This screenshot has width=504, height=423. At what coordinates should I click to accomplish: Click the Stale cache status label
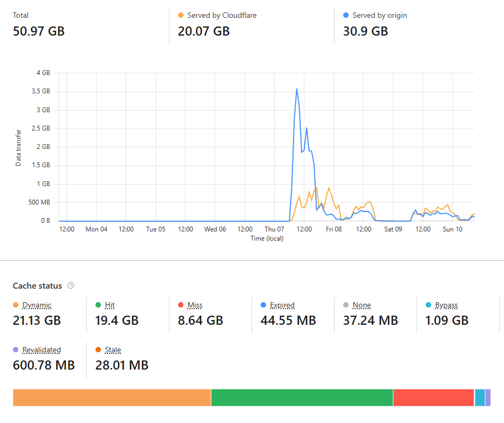pyautogui.click(x=113, y=350)
